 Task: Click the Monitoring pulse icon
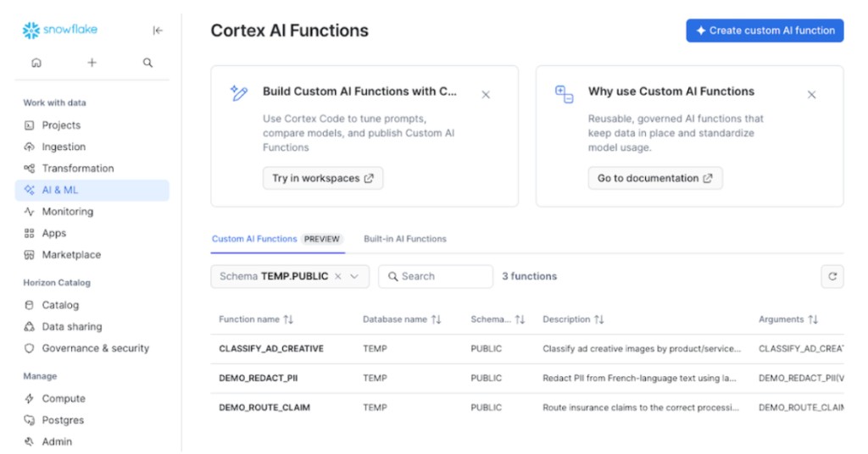[x=30, y=212]
